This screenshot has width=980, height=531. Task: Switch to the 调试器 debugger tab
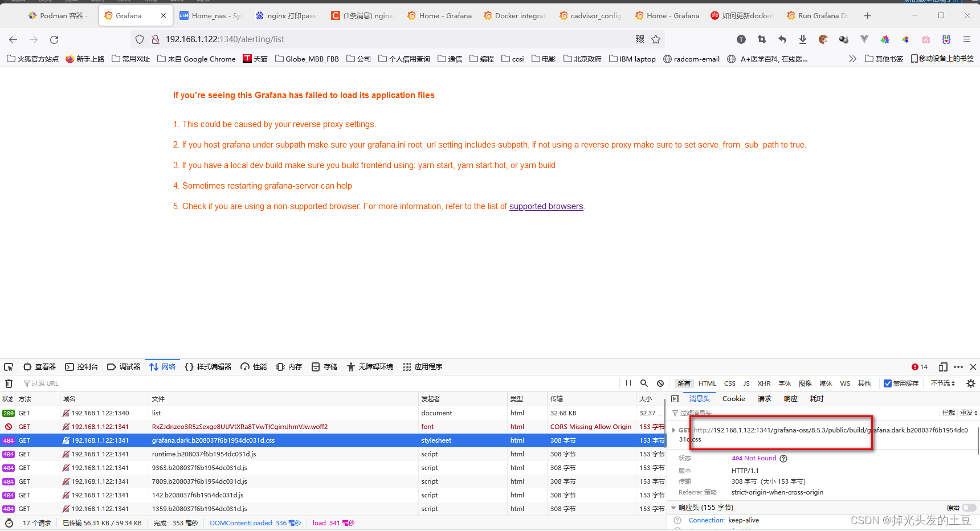[x=124, y=367]
